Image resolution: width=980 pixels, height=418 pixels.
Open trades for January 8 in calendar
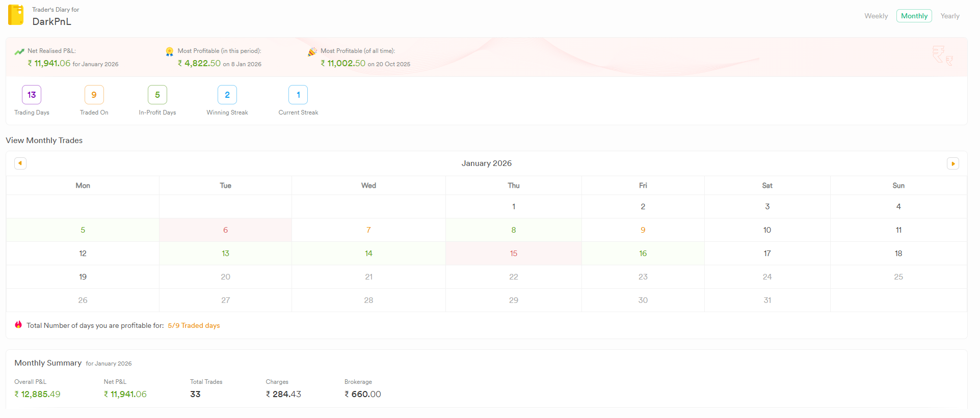(513, 230)
